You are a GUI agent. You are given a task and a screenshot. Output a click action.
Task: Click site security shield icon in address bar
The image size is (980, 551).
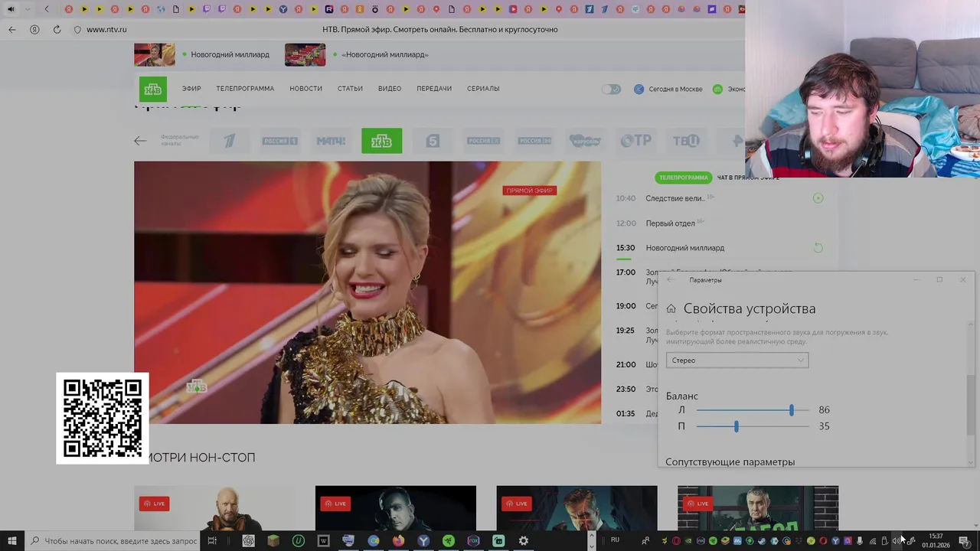pyautogui.click(x=77, y=29)
